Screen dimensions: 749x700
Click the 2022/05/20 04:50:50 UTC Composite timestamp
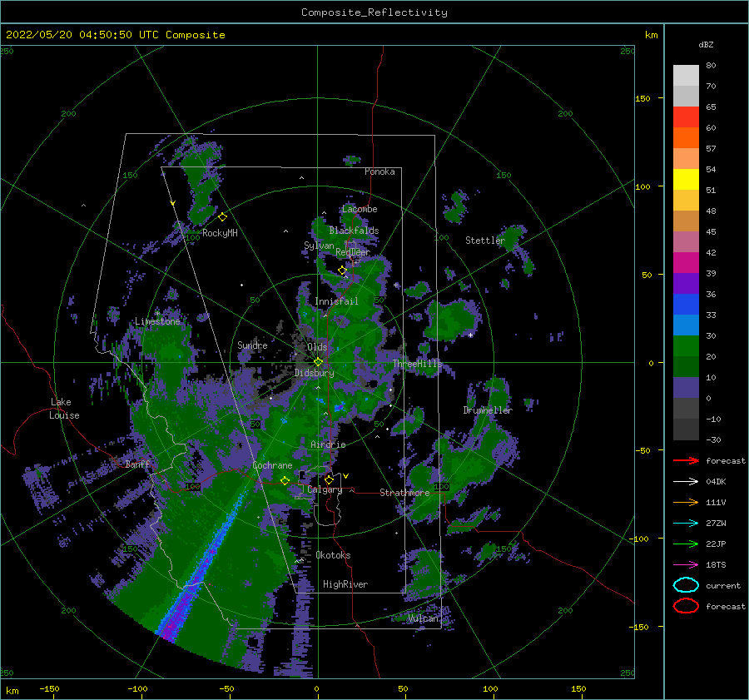click(115, 35)
